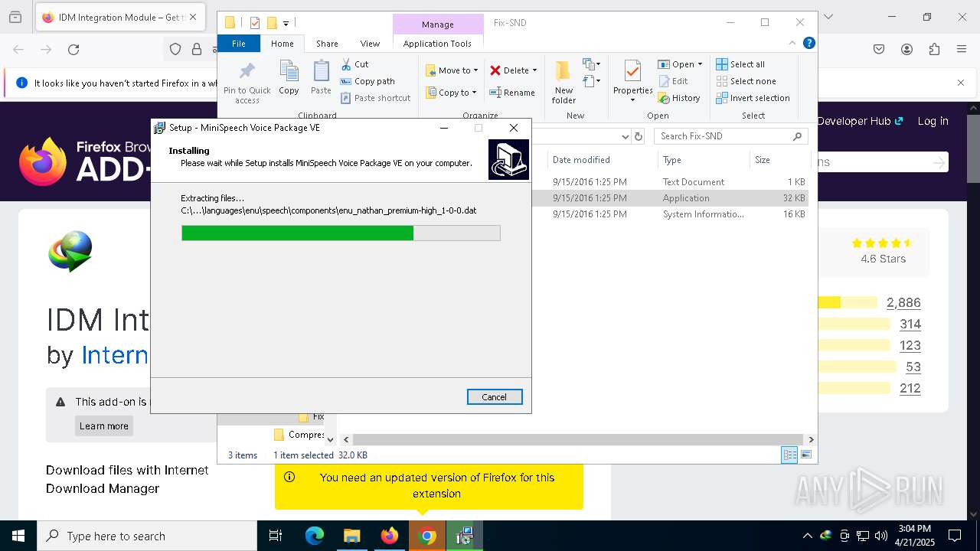Open Firefox Extensions puzzle icon
Screen dimensions: 980x551
(934, 50)
